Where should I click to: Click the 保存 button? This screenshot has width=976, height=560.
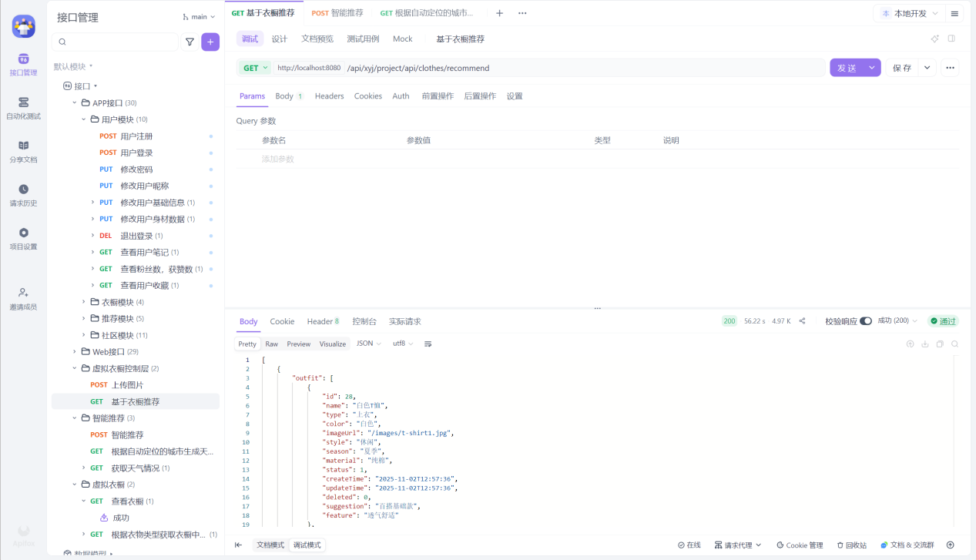(902, 68)
